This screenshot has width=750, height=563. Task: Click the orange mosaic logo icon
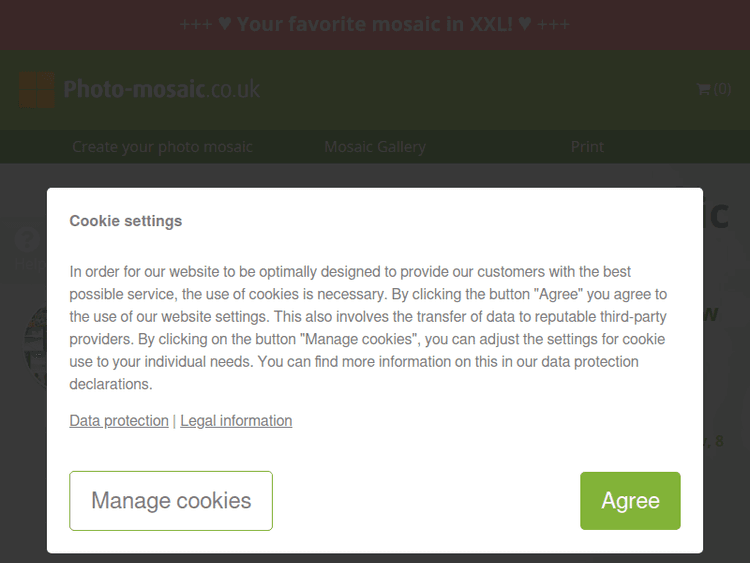[37, 90]
